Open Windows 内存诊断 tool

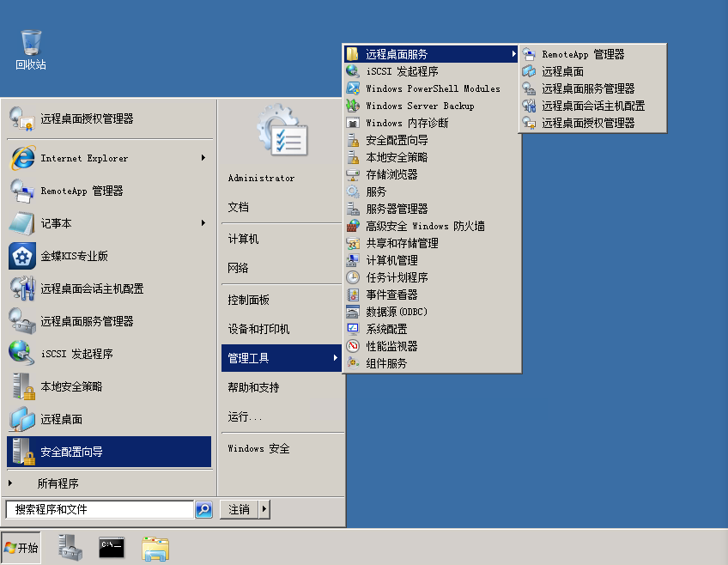431,123
